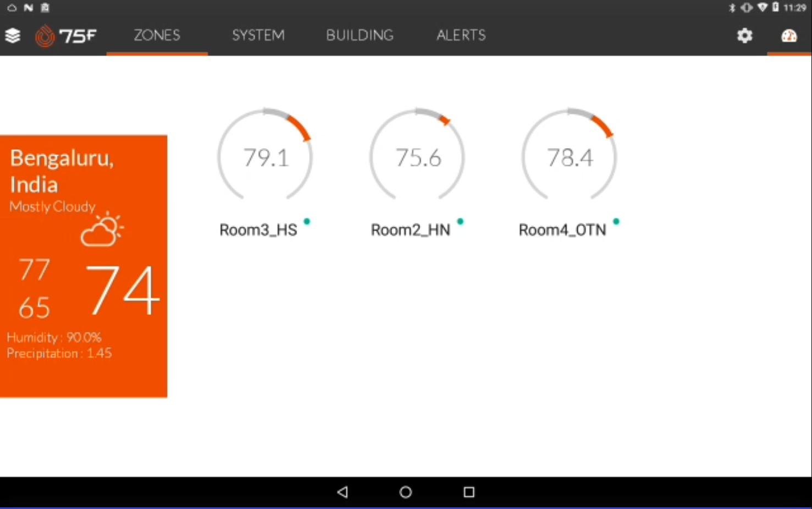Click the current temperature 74
This screenshot has height=509, width=812.
tap(123, 290)
